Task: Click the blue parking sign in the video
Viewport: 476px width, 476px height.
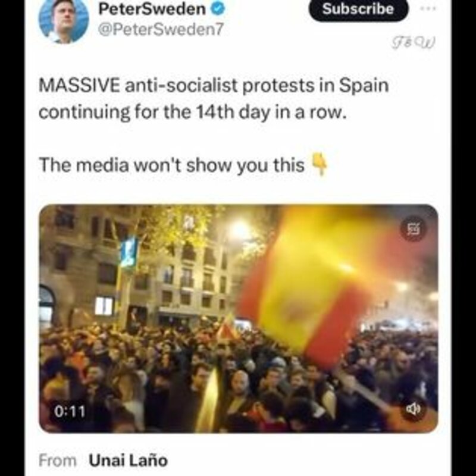Action: coord(129,252)
